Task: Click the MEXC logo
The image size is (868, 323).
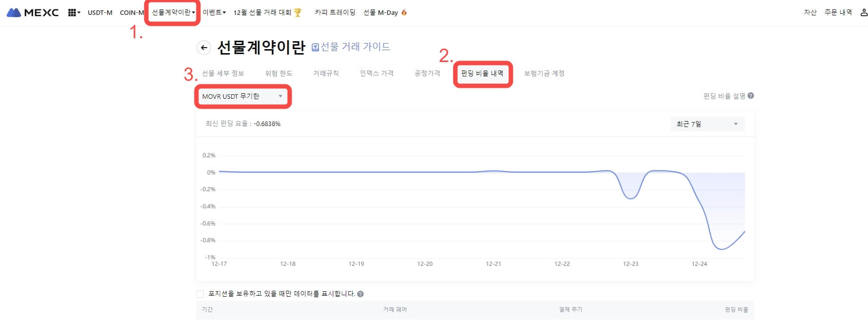Action: pos(33,12)
